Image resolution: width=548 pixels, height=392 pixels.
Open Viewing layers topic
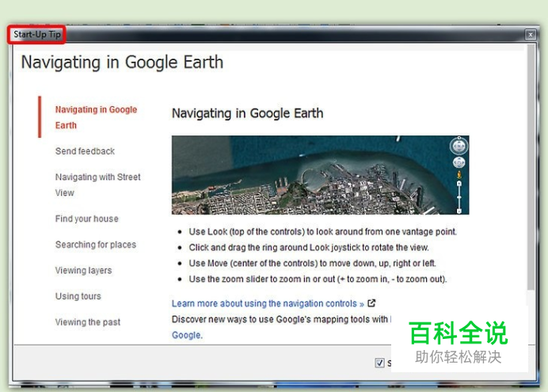[83, 270]
